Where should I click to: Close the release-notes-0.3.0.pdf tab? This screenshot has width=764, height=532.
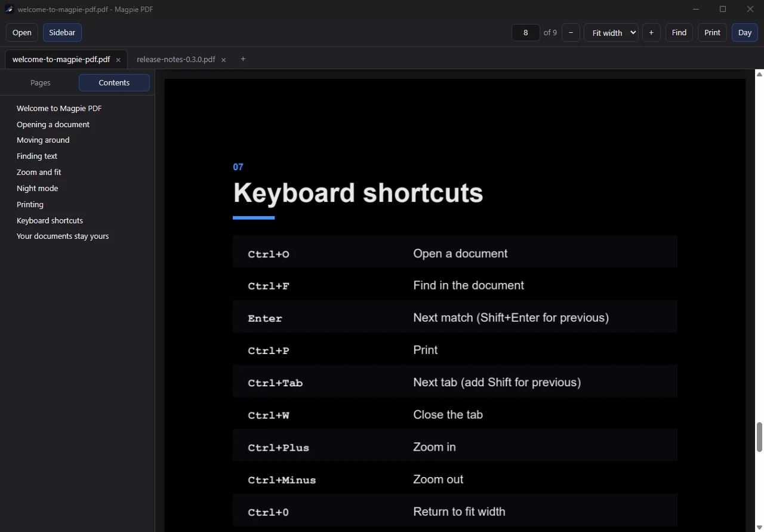(x=223, y=60)
